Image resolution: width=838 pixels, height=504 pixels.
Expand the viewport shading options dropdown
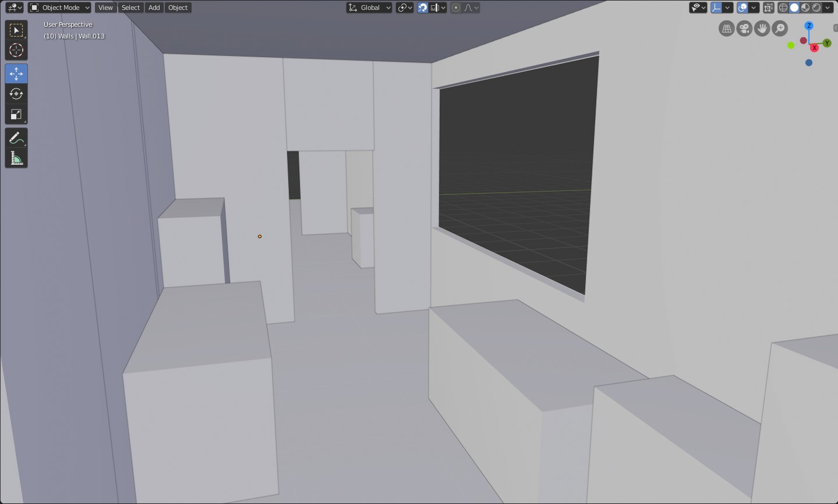[828, 8]
